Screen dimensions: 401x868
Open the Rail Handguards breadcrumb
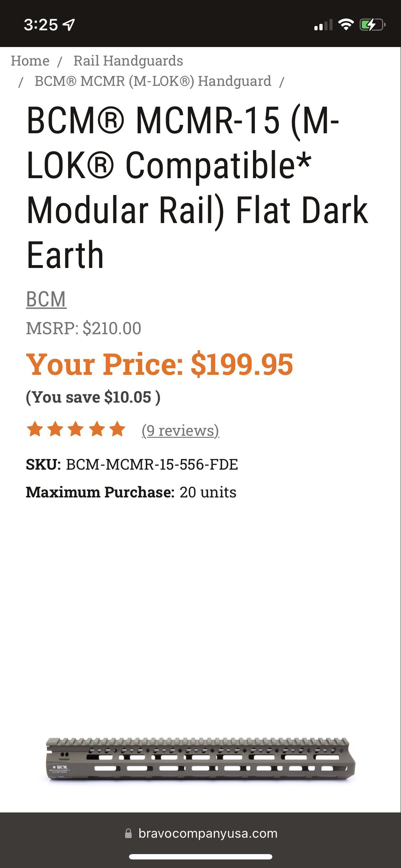click(x=128, y=61)
